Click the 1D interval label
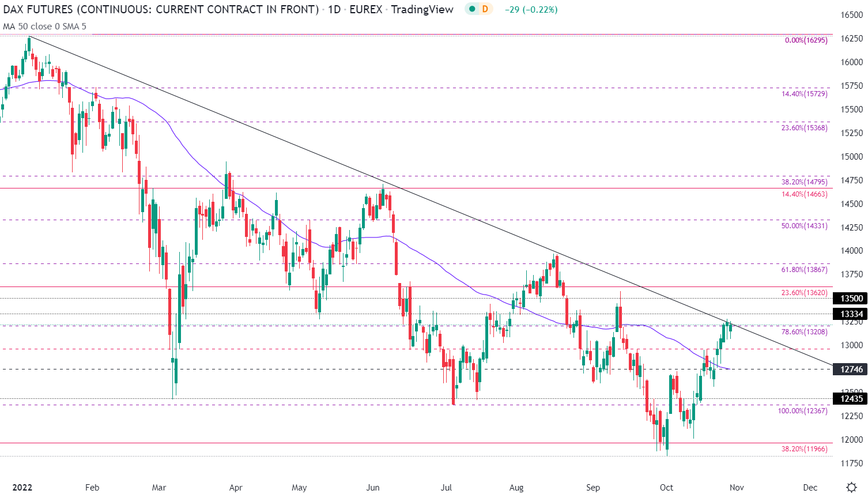Screen dimensions: 868x494 click(x=334, y=9)
